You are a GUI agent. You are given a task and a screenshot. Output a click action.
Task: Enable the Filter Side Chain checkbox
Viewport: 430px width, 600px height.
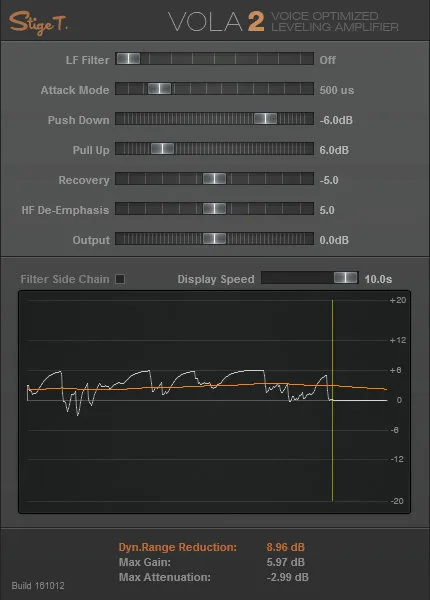click(x=120, y=279)
